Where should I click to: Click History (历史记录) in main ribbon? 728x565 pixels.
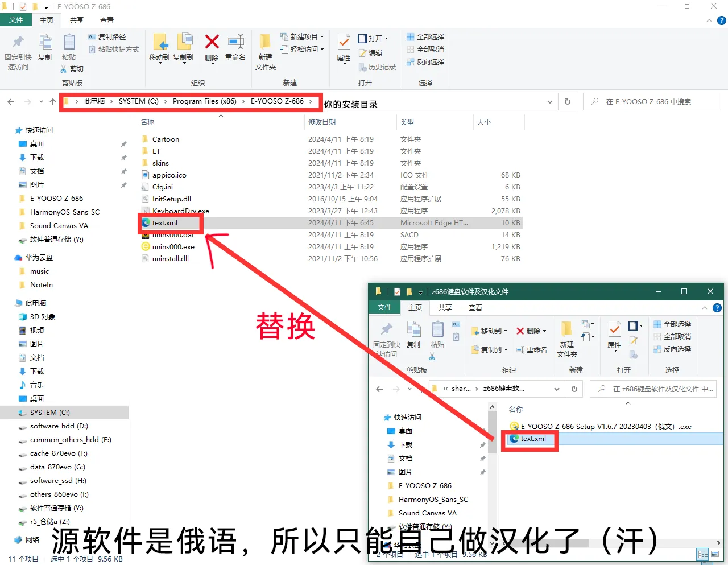377,67
